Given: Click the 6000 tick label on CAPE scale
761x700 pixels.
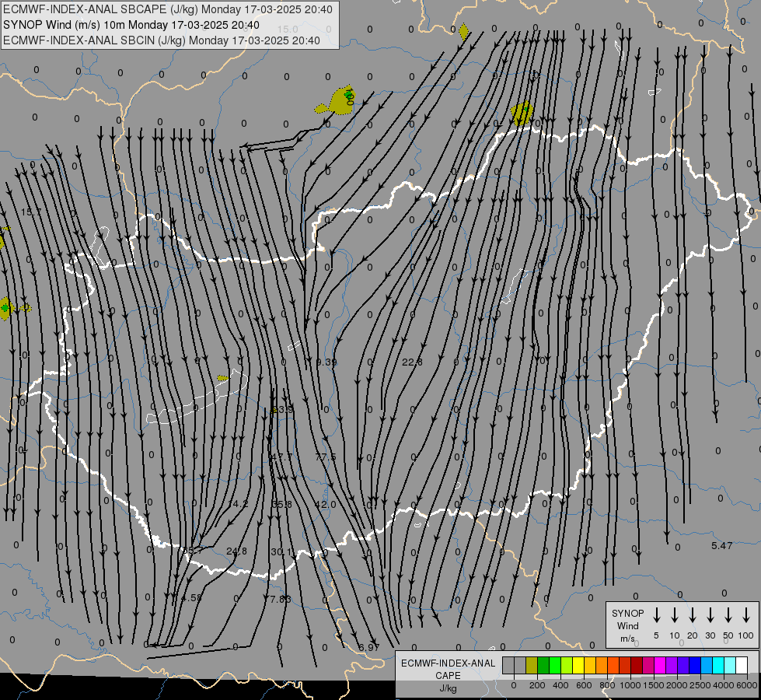Looking at the screenshot, I should pos(746,685).
